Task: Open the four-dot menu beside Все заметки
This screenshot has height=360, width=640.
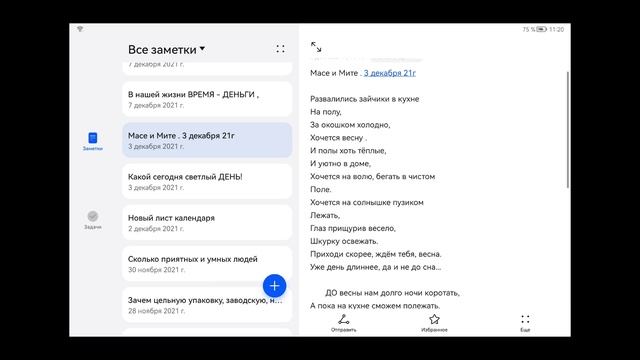Action: [280, 49]
